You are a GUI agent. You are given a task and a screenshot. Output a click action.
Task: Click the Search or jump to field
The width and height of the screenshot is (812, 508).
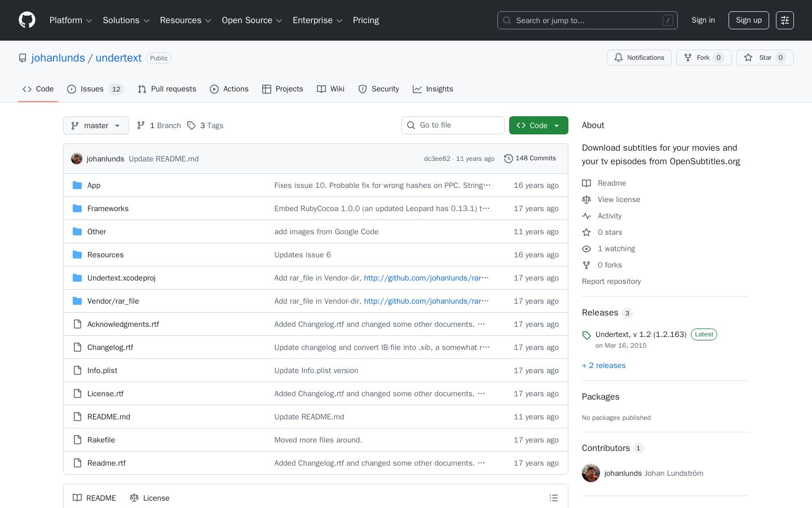tap(588, 20)
